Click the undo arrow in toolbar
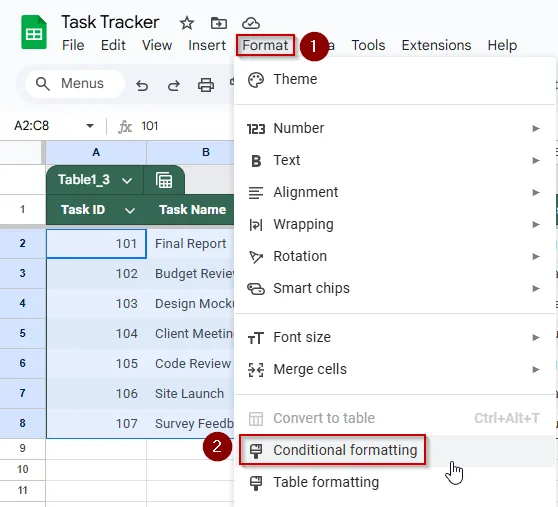The height and width of the screenshot is (507, 558). (142, 85)
